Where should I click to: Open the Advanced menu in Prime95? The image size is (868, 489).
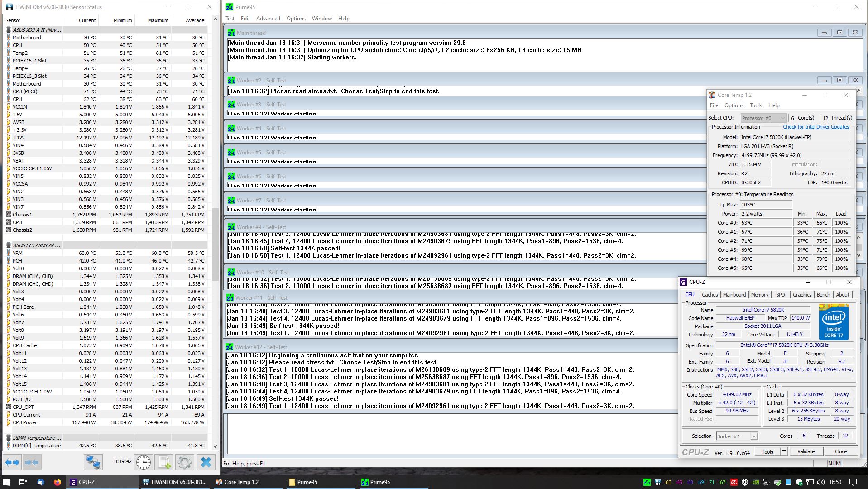(x=268, y=19)
